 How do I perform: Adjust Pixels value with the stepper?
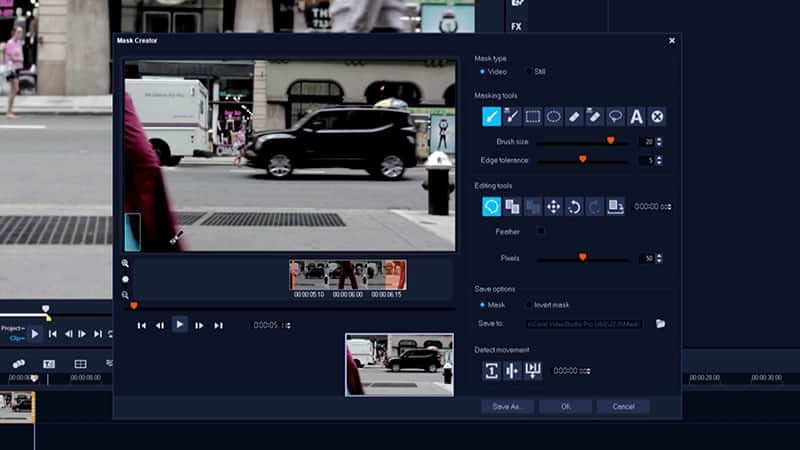click(660, 258)
